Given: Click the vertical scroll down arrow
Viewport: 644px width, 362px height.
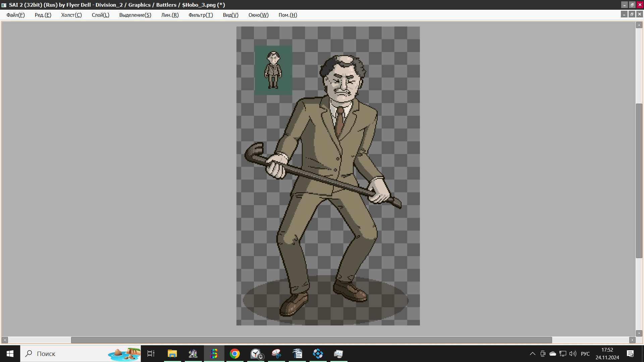Looking at the screenshot, I should pyautogui.click(x=639, y=333).
